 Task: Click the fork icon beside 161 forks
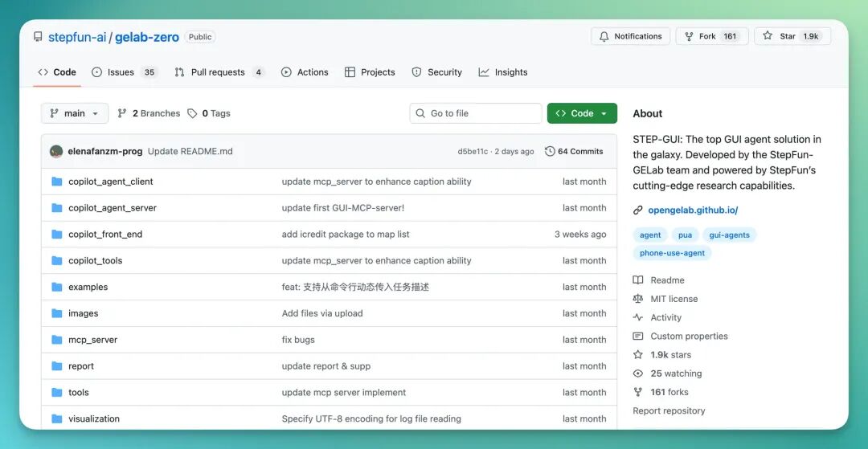click(637, 392)
